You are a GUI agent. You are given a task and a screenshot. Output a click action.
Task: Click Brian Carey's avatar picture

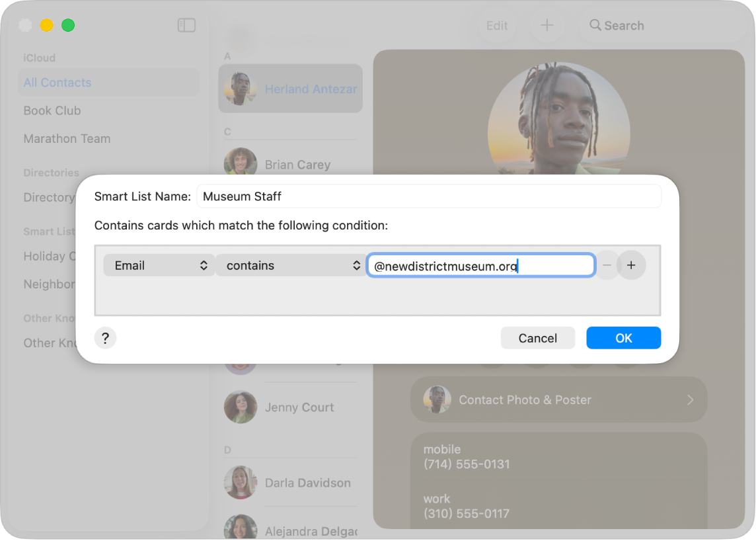click(240, 163)
